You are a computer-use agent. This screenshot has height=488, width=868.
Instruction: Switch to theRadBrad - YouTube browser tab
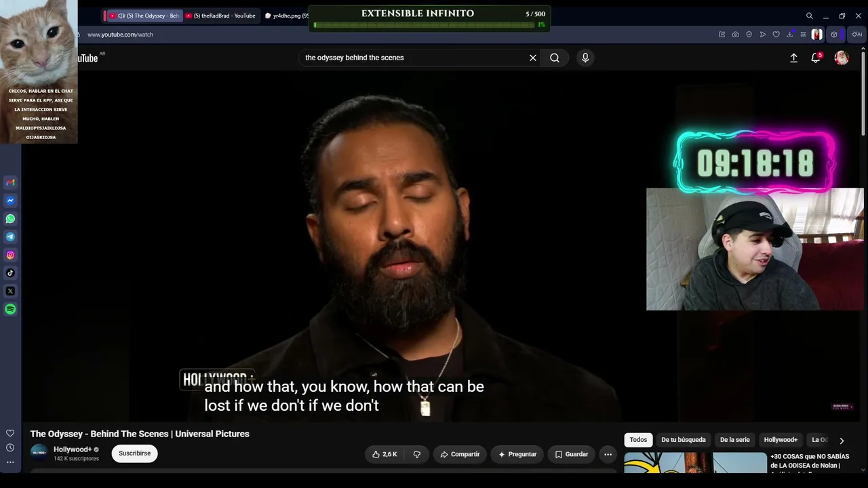pos(221,16)
